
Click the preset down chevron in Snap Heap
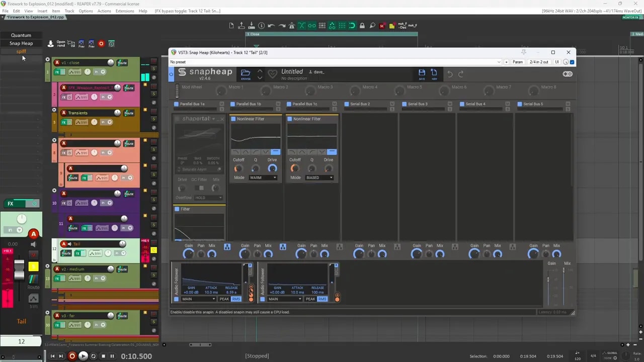[x=260, y=77]
